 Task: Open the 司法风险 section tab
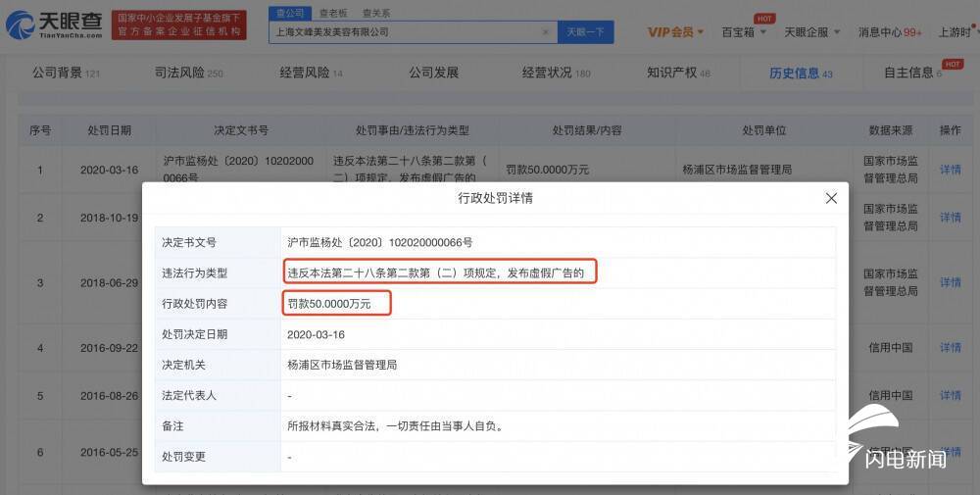(x=189, y=74)
